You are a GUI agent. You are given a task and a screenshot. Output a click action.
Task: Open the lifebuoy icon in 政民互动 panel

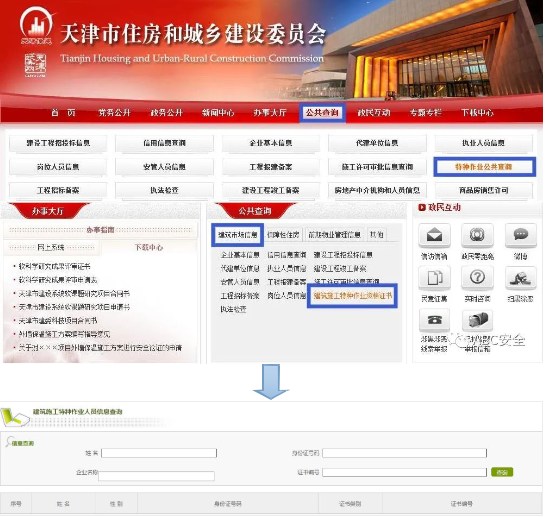click(x=477, y=235)
